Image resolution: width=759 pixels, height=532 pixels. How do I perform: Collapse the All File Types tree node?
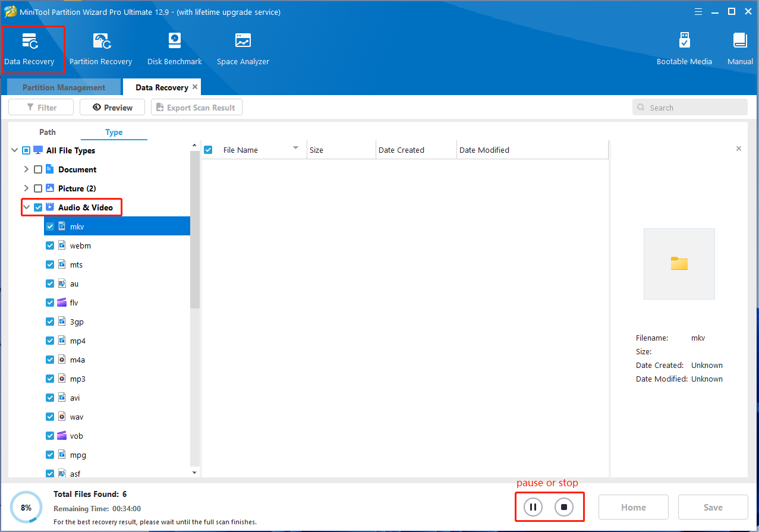(x=14, y=150)
